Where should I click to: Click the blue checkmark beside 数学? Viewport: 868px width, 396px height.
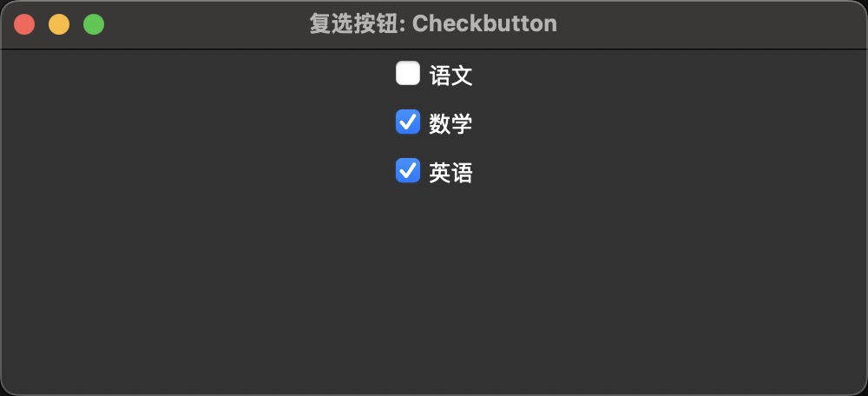tap(408, 122)
